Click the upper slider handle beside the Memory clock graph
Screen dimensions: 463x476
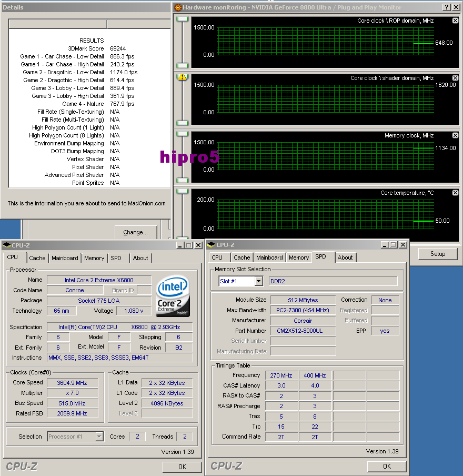[182, 135]
